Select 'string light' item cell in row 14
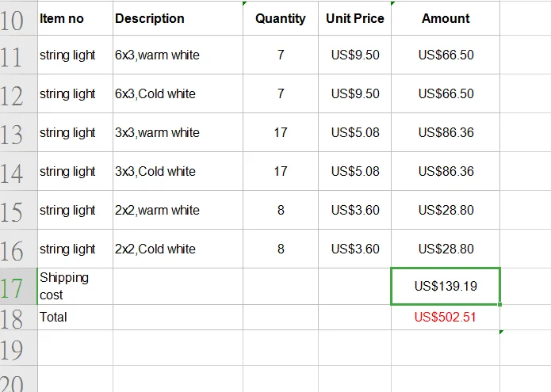The height and width of the screenshot is (392, 551). [75, 171]
